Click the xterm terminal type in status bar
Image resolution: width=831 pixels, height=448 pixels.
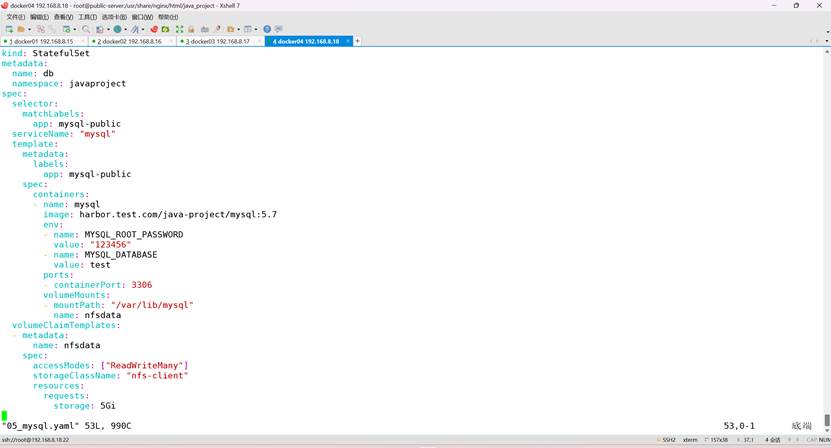[690, 440]
